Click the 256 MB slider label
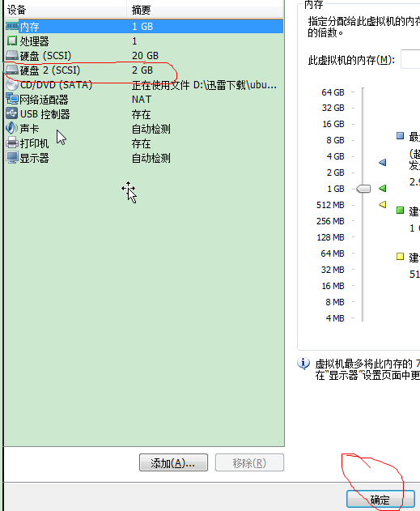 [330, 221]
